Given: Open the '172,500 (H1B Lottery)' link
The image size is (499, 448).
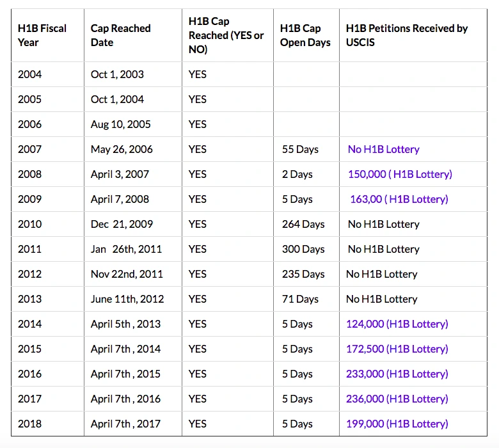Looking at the screenshot, I should coord(397,349).
